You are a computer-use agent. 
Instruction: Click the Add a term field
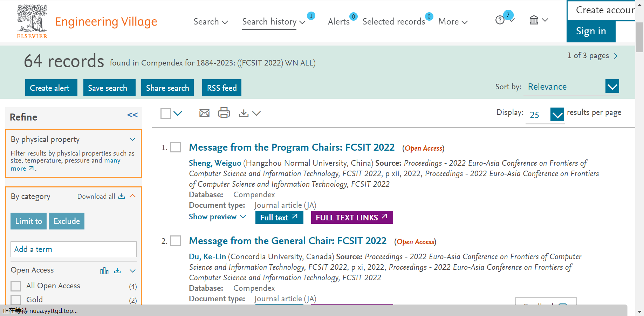tap(74, 249)
